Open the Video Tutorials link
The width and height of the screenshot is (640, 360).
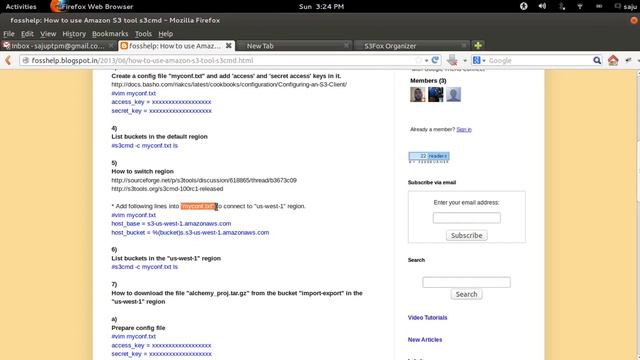coord(427,318)
